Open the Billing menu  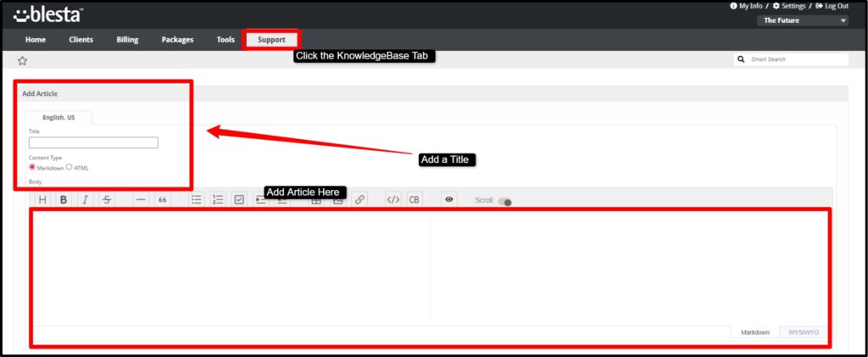[x=127, y=40]
